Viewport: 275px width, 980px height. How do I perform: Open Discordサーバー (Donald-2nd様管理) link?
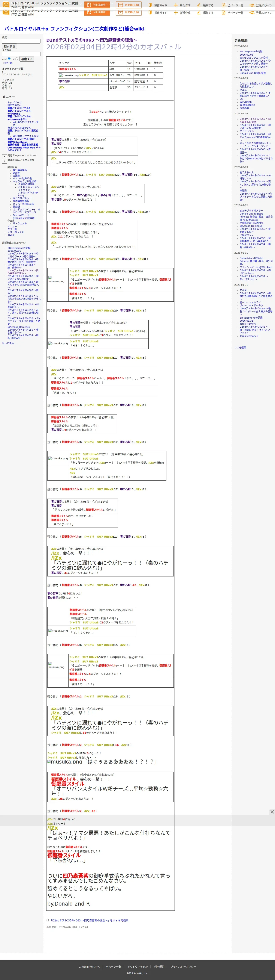pyautogui.click(x=24, y=216)
